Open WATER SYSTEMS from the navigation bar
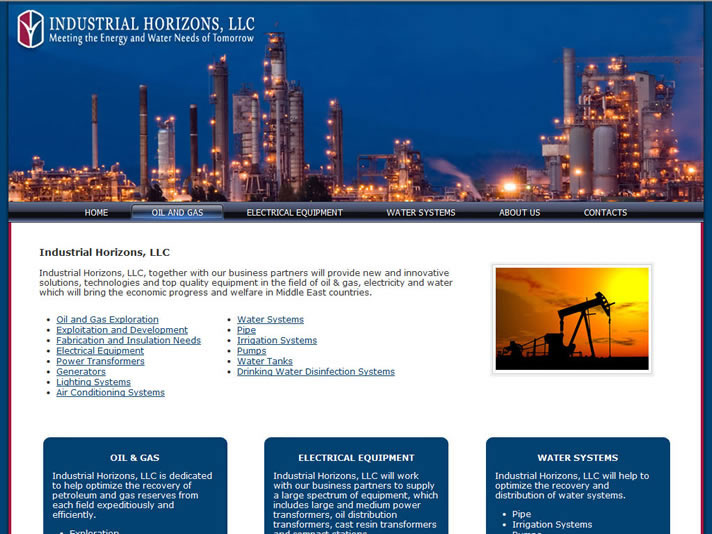The image size is (712, 534). coord(421,213)
